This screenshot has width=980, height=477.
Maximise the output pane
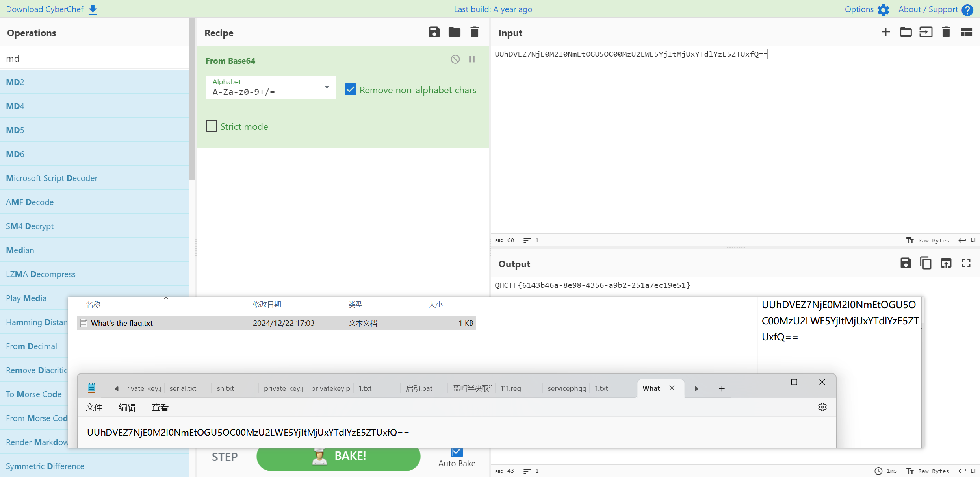tap(966, 263)
